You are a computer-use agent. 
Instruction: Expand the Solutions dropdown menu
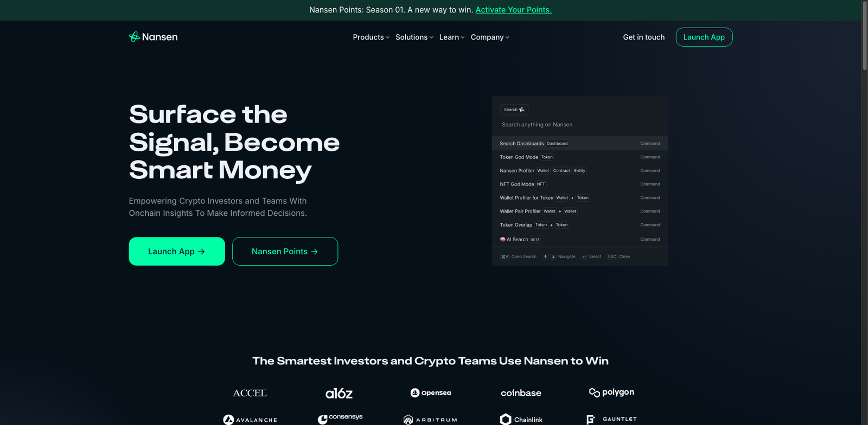coord(414,37)
